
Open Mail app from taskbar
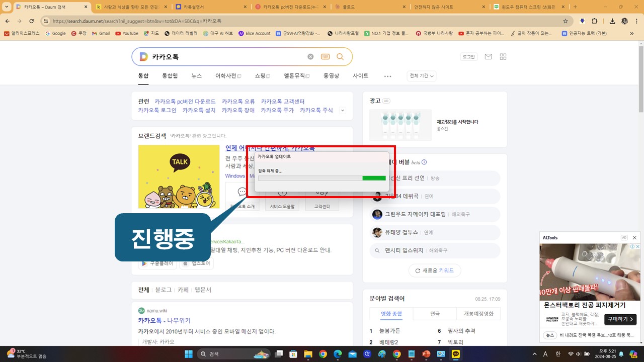(x=352, y=354)
